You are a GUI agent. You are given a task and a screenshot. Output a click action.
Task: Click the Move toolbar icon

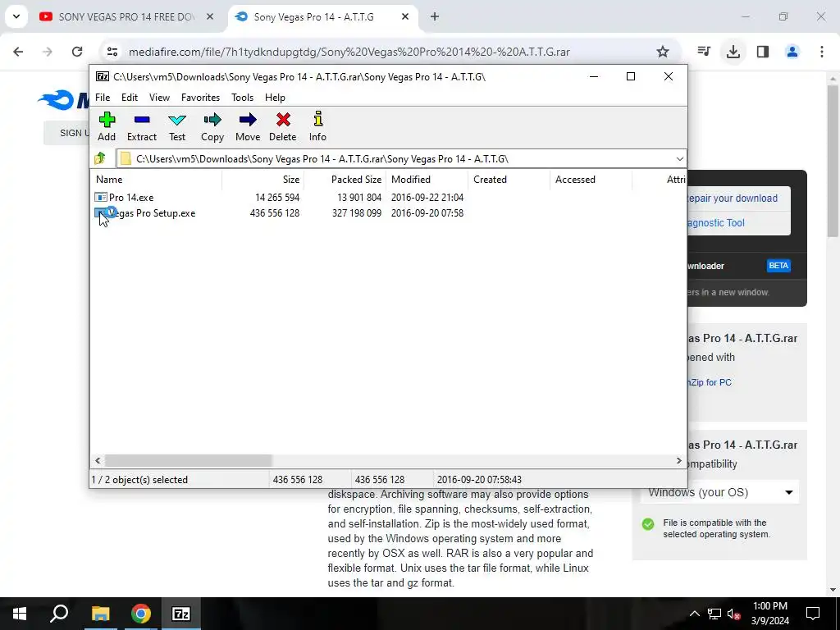pos(248,120)
